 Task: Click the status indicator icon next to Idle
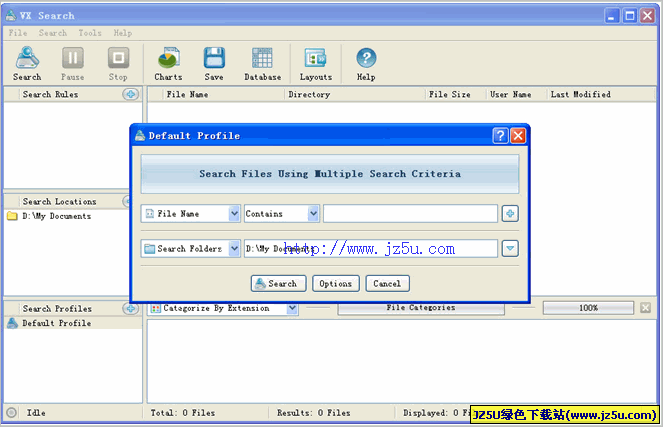[11, 413]
